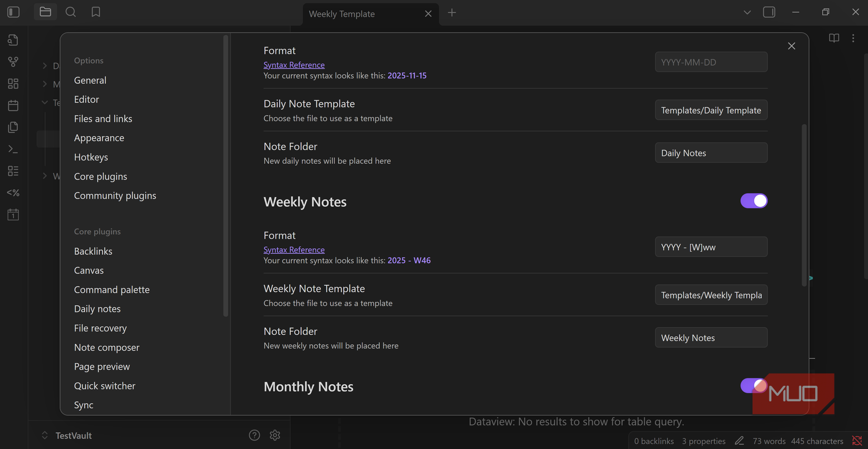
Task: Open the command palette ribbon icon
Action: pyautogui.click(x=13, y=149)
